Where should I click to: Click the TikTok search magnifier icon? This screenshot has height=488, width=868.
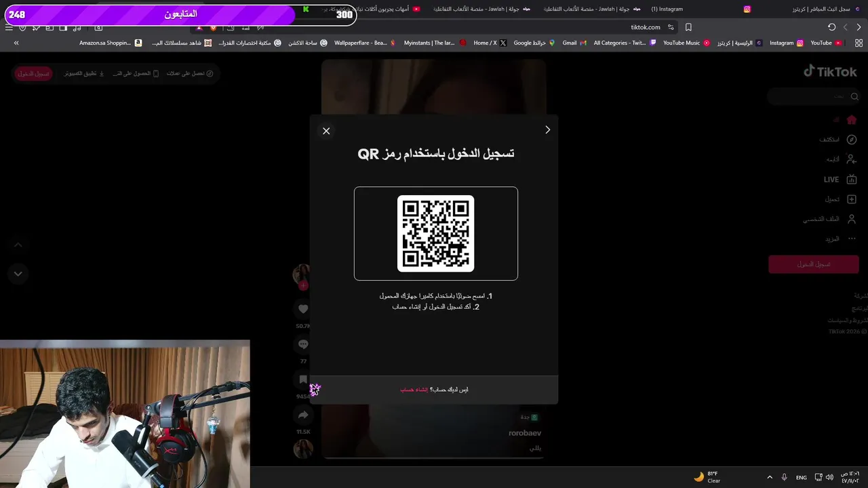pos(854,96)
